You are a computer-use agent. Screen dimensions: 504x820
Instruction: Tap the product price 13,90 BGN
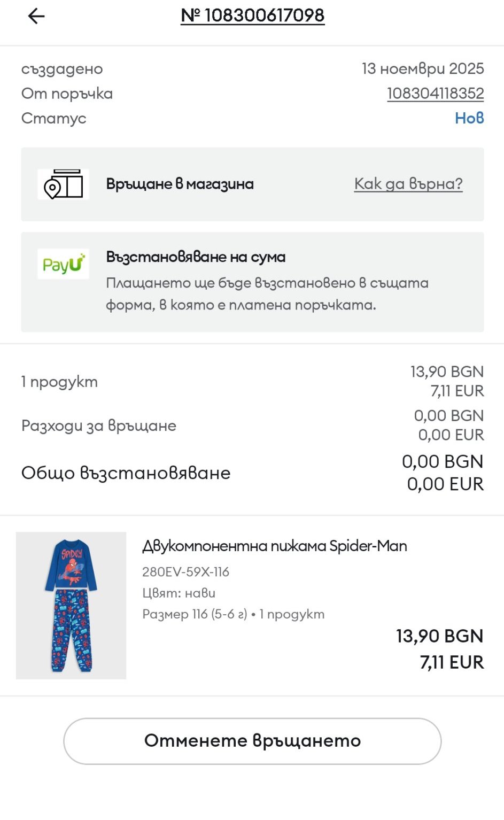point(439,636)
